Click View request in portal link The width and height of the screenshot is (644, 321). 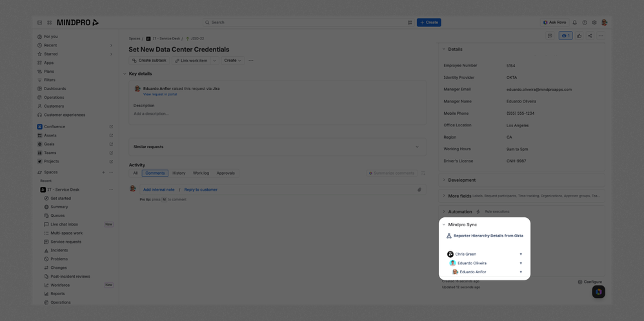(160, 94)
